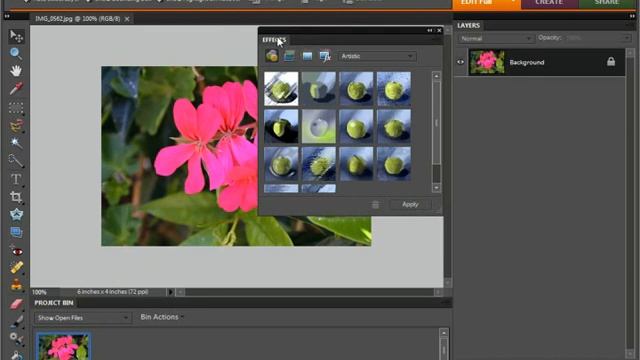Select the Magic Wand tool
The height and width of the screenshot is (360, 640).
[16, 142]
